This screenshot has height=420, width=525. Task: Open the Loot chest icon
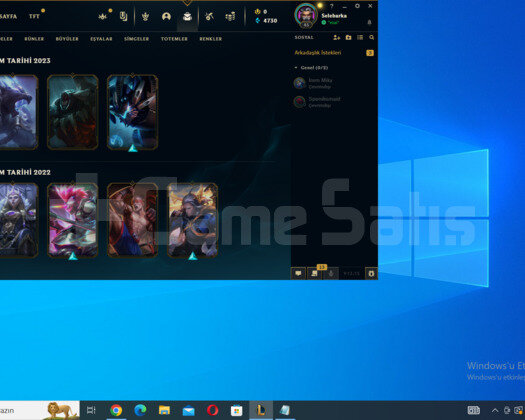[188, 16]
